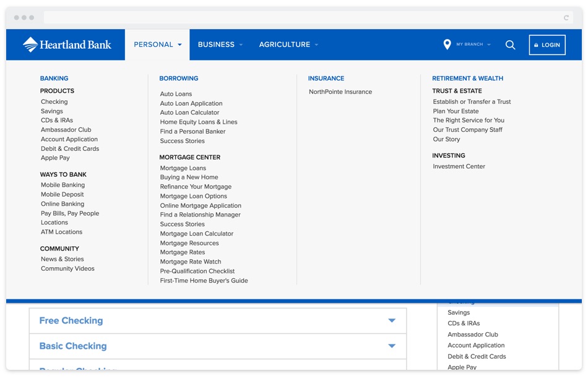This screenshot has height=389, width=588.
Task: Select Find a Relationship Manager
Action: click(x=201, y=215)
